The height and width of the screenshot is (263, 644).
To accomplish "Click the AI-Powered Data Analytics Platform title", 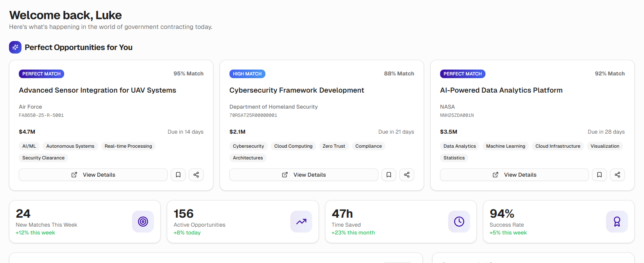I will pos(501,90).
